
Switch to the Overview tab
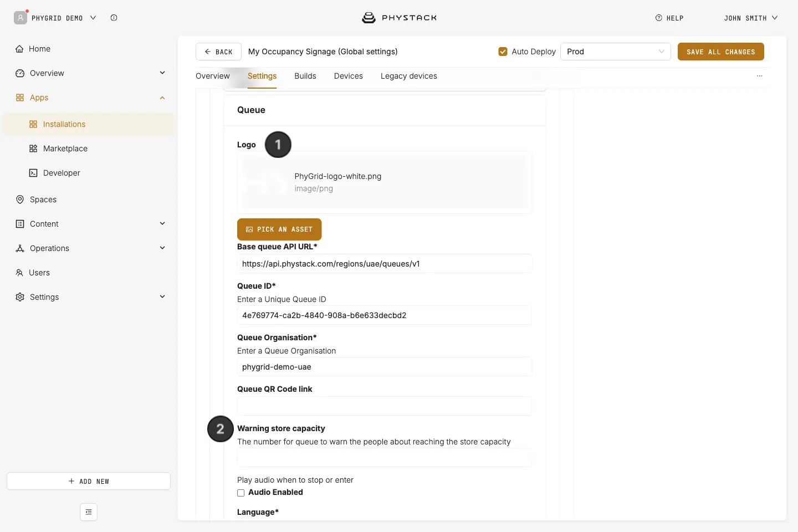click(x=213, y=76)
